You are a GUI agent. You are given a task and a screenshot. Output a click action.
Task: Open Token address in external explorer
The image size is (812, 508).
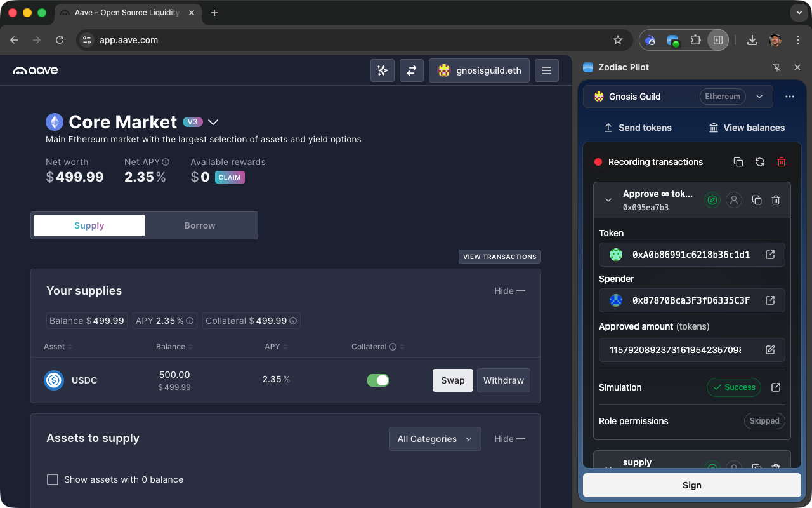pyautogui.click(x=770, y=255)
